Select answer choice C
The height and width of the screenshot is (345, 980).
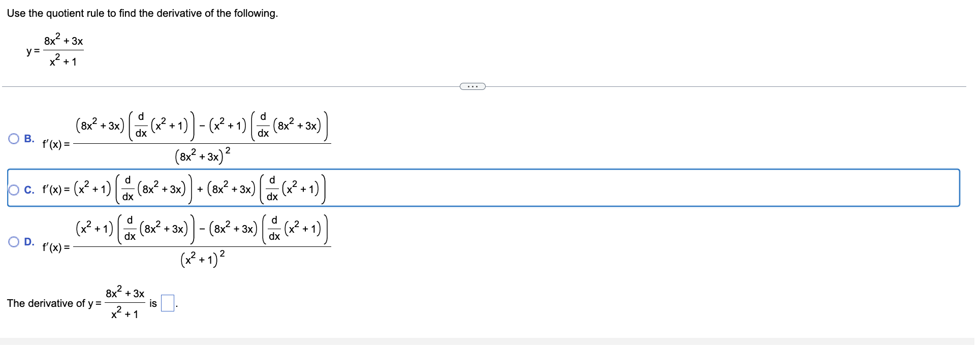point(13,190)
